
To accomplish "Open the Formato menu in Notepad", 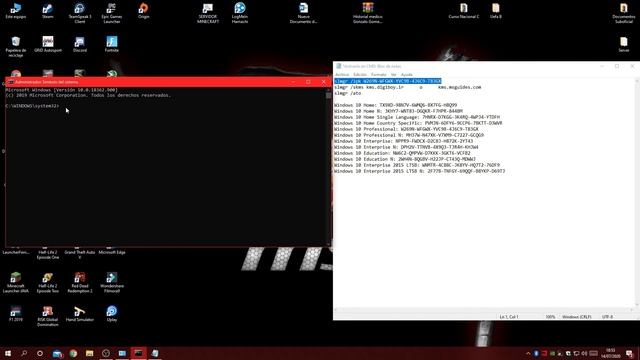I will pos(378,75).
